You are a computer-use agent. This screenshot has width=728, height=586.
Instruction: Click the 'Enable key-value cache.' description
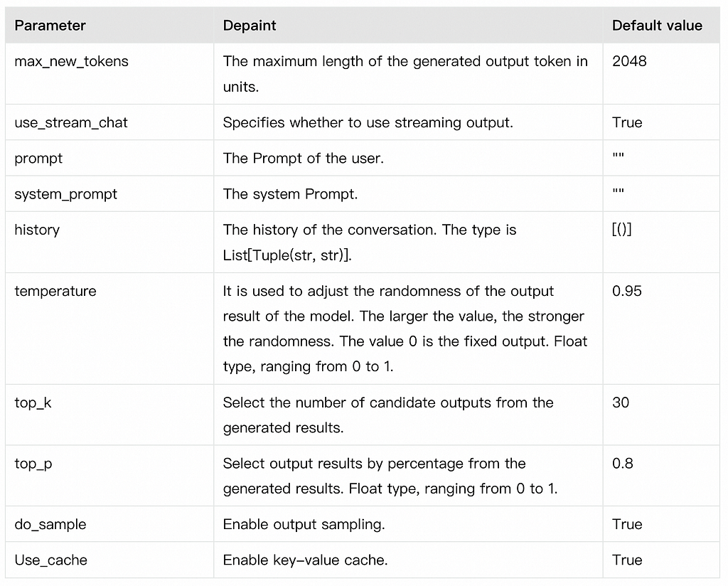point(306,560)
